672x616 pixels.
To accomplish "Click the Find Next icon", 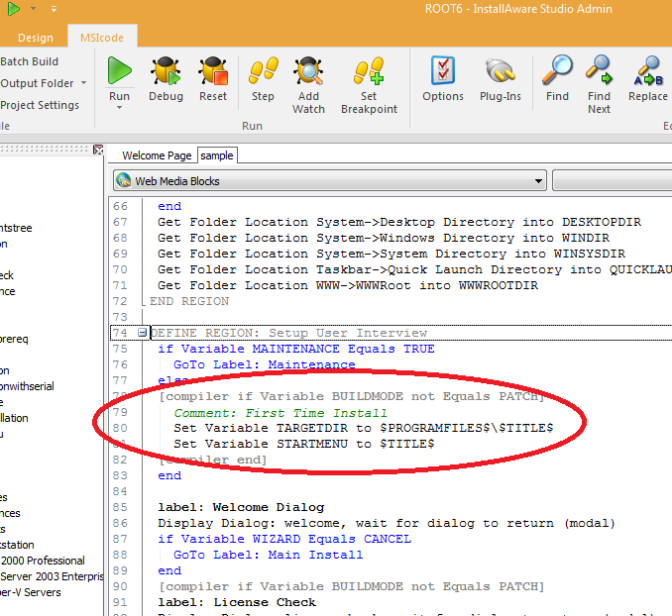I will click(x=599, y=70).
